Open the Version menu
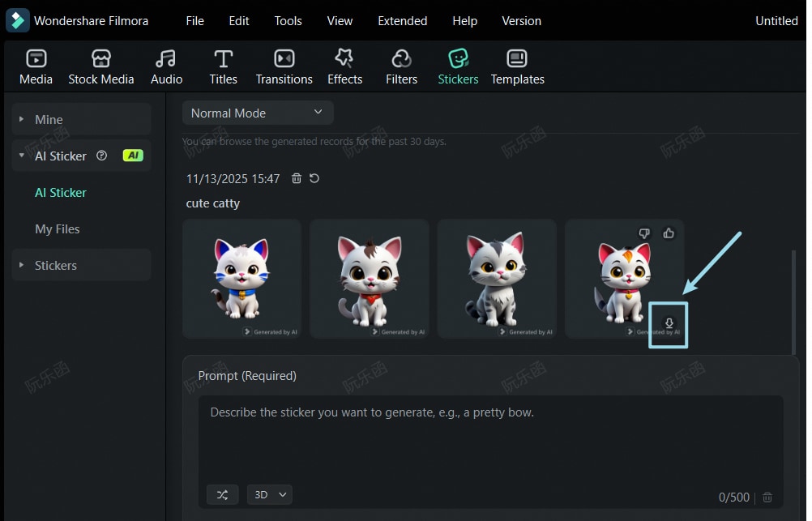812x521 pixels. point(521,21)
